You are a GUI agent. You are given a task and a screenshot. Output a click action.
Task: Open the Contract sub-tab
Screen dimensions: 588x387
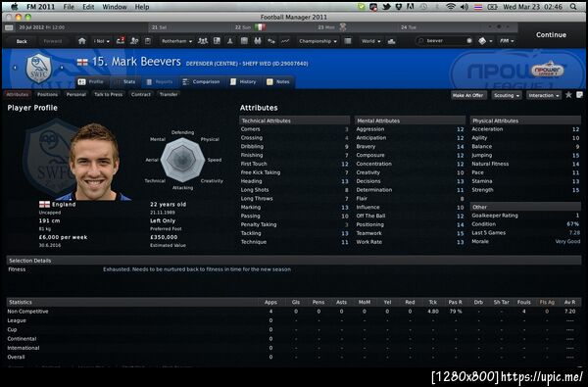pos(141,94)
